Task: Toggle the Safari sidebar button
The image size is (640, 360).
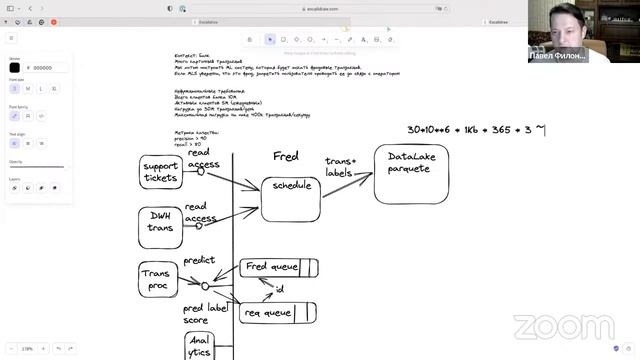Action: tap(10, 9)
